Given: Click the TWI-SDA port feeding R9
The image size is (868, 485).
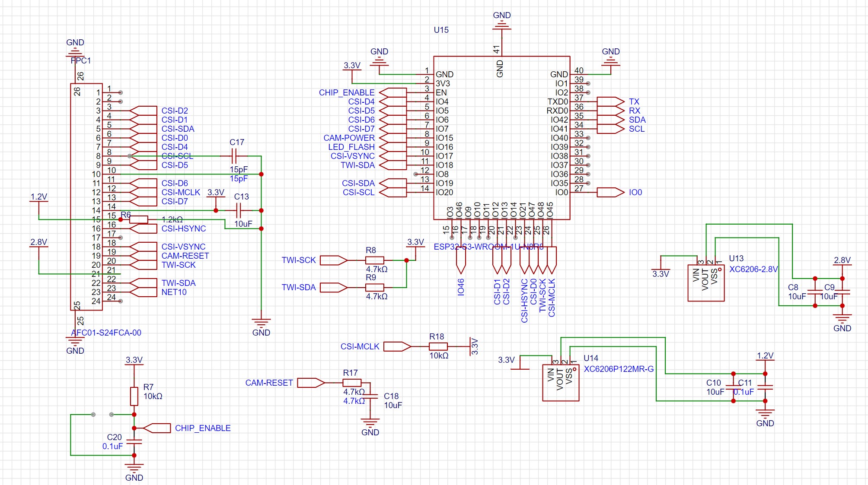Looking at the screenshot, I should 334,287.
